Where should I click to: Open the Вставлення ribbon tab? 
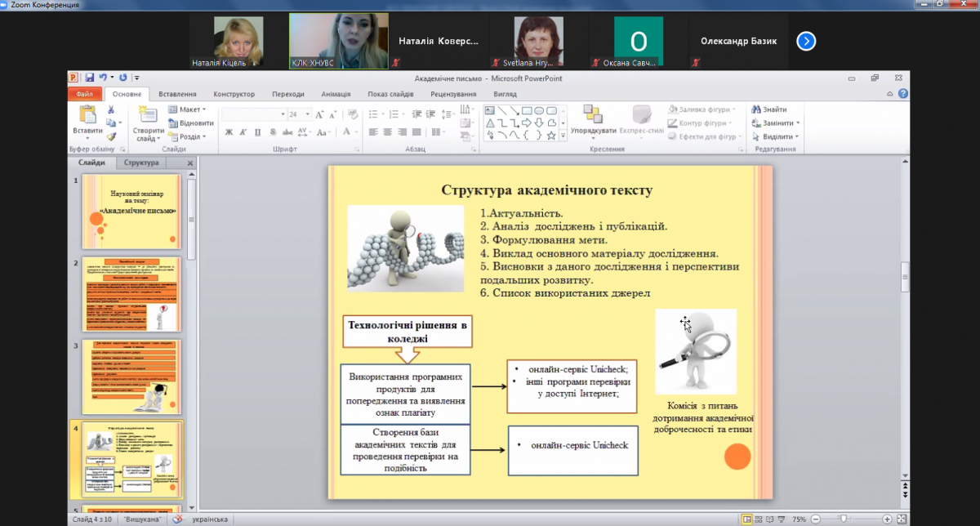click(x=177, y=94)
